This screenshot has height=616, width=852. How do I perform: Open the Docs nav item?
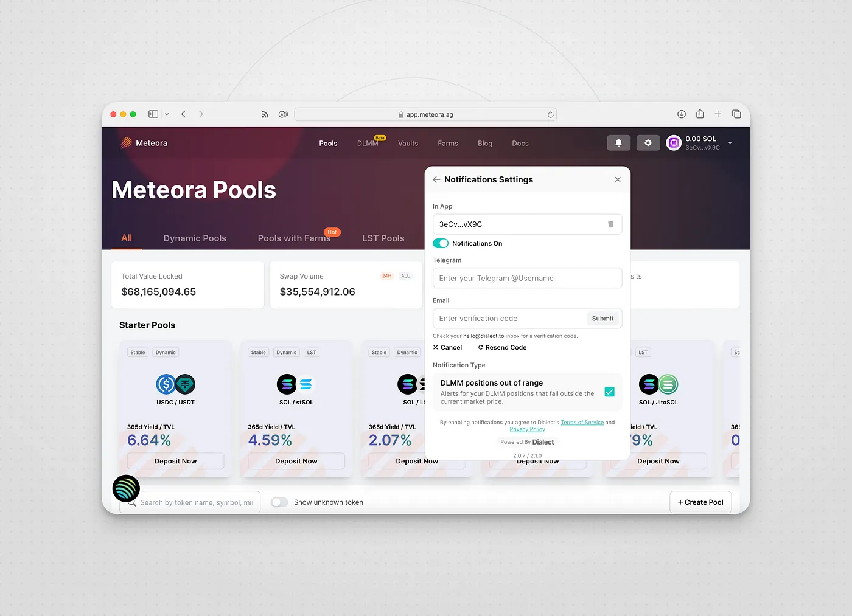point(520,144)
